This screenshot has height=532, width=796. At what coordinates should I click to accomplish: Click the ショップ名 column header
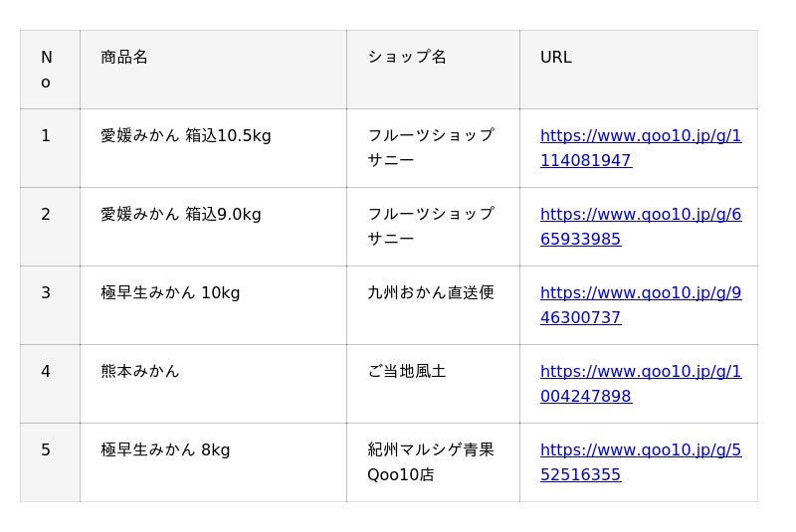pyautogui.click(x=407, y=58)
